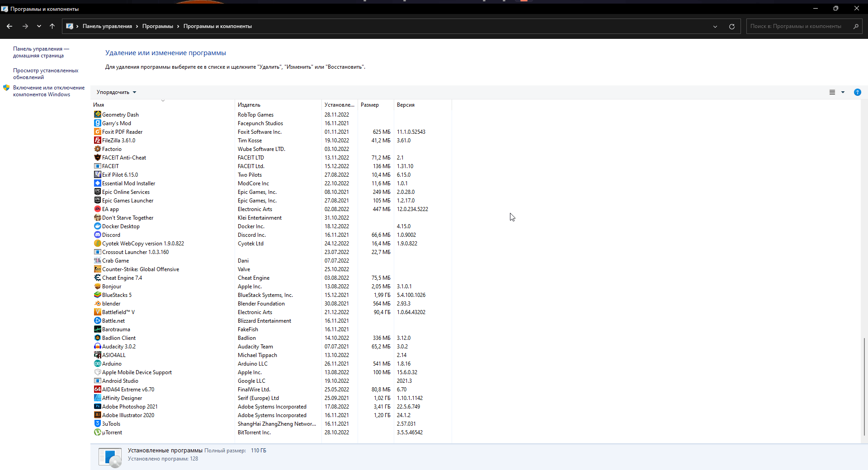Click Панель управления breadcrumb segment
Screen dimensions: 868x470
pyautogui.click(x=107, y=26)
